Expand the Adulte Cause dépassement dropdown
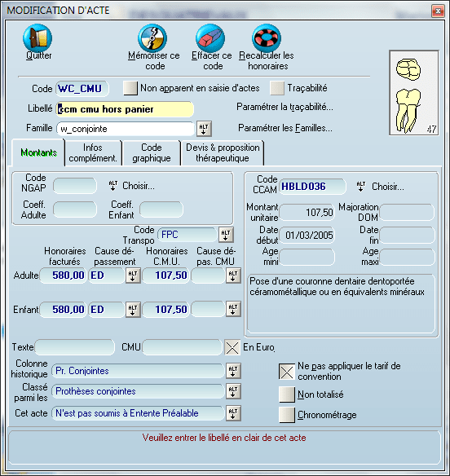The height and width of the screenshot is (476, 450). [x=133, y=275]
